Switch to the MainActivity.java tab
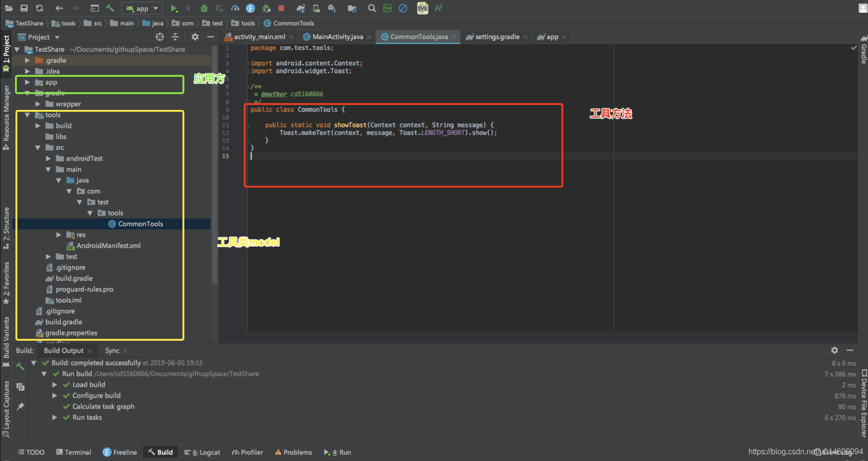This screenshot has height=461, width=868. tap(337, 37)
